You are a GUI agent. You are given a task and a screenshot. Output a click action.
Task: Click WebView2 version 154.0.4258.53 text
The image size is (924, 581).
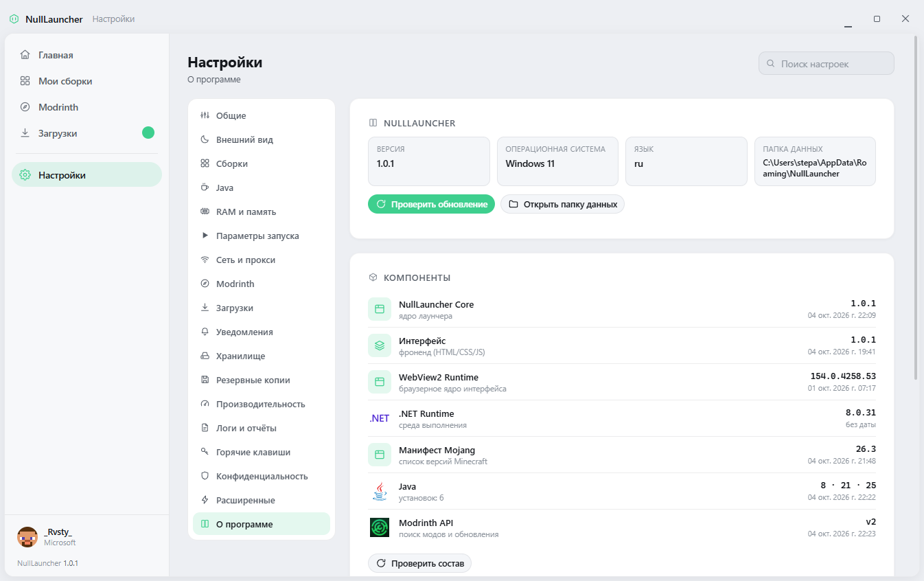coord(843,376)
